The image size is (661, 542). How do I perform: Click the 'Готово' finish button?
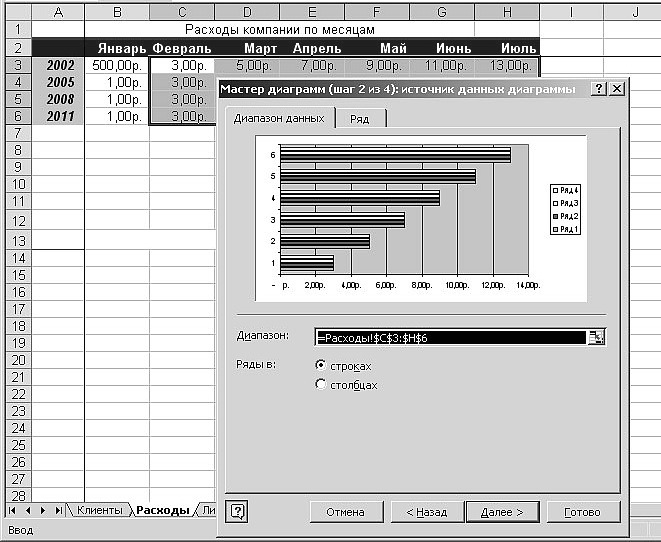[x=581, y=512]
